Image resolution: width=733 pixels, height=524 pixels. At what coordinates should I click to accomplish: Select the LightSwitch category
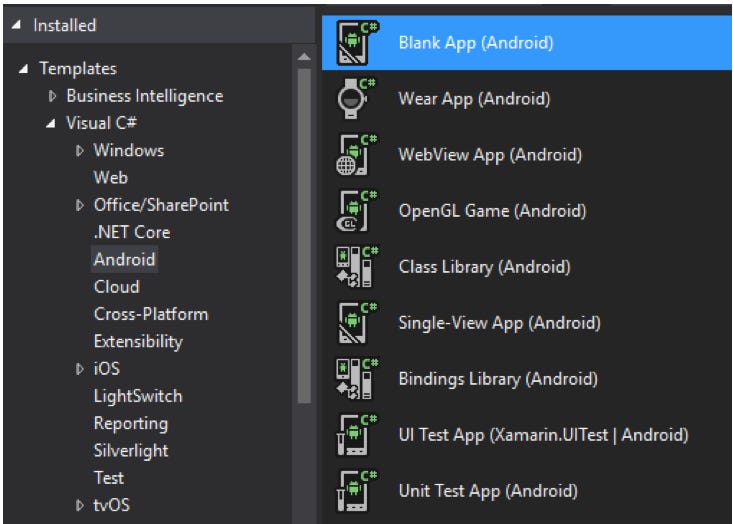[x=138, y=396]
